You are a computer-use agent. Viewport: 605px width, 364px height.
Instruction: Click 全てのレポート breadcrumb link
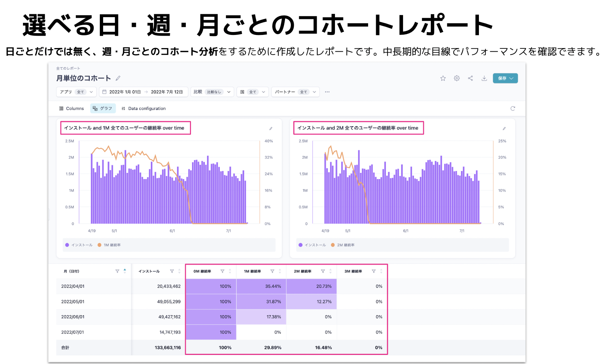pos(68,68)
